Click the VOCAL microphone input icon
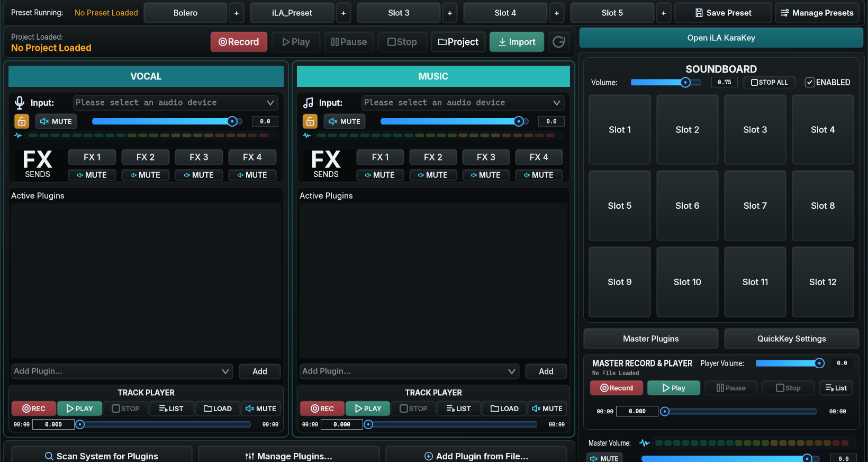Viewport: 868px width, 462px height. [x=20, y=102]
